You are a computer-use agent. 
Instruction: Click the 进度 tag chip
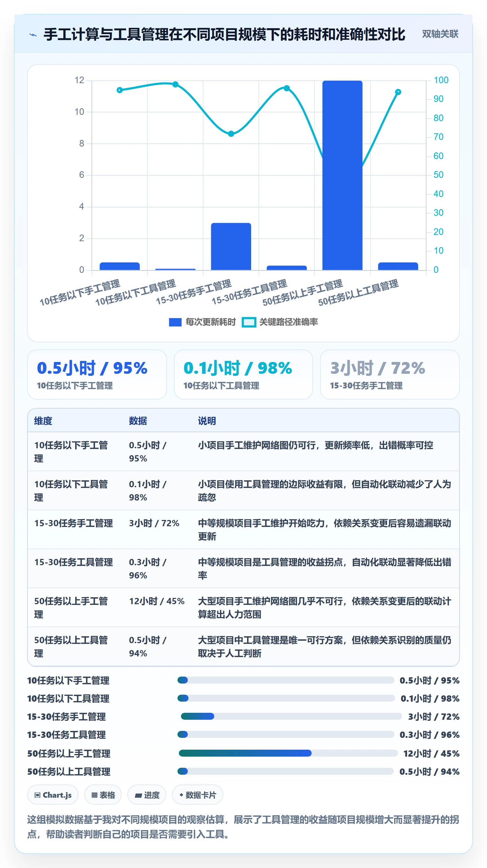[147, 795]
